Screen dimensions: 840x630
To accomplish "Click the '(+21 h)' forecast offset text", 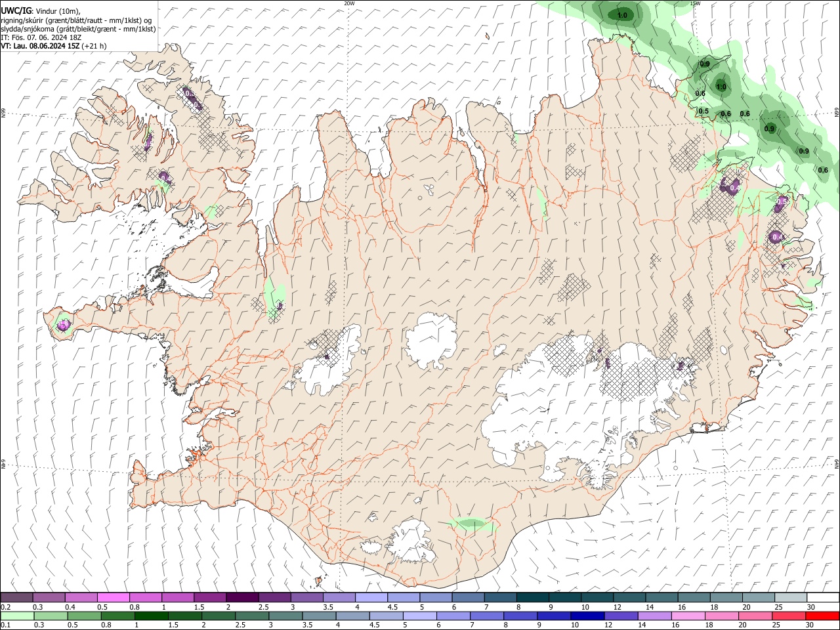I will click(x=94, y=46).
